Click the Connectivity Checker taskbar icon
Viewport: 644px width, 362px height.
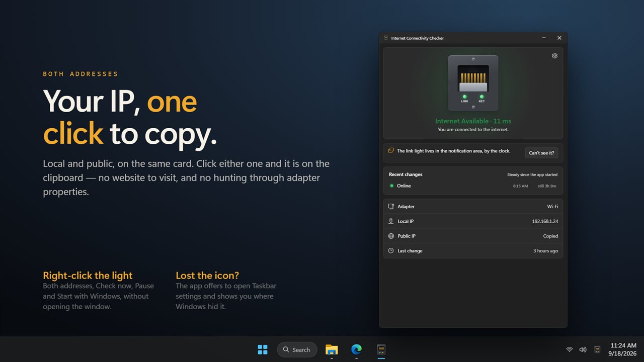tap(381, 349)
